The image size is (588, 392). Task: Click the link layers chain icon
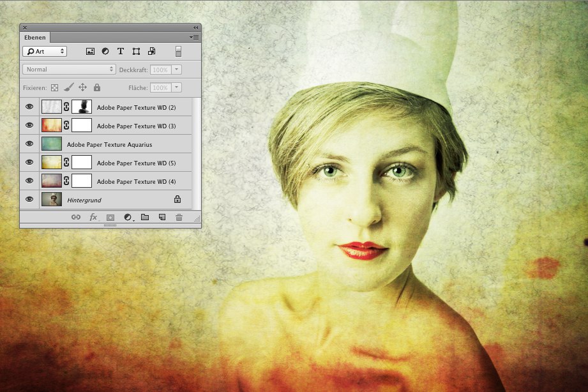point(76,218)
